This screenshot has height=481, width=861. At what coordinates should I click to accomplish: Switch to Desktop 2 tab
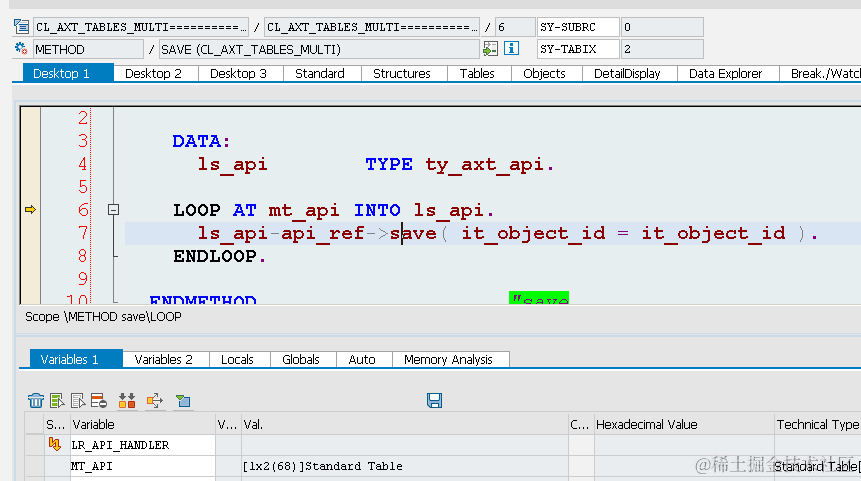click(x=156, y=73)
